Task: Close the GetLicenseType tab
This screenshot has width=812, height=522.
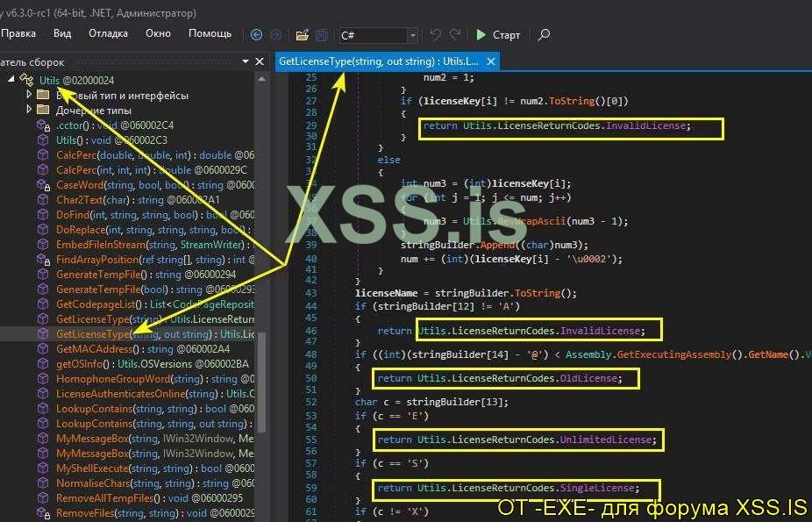Action: pos(491,61)
